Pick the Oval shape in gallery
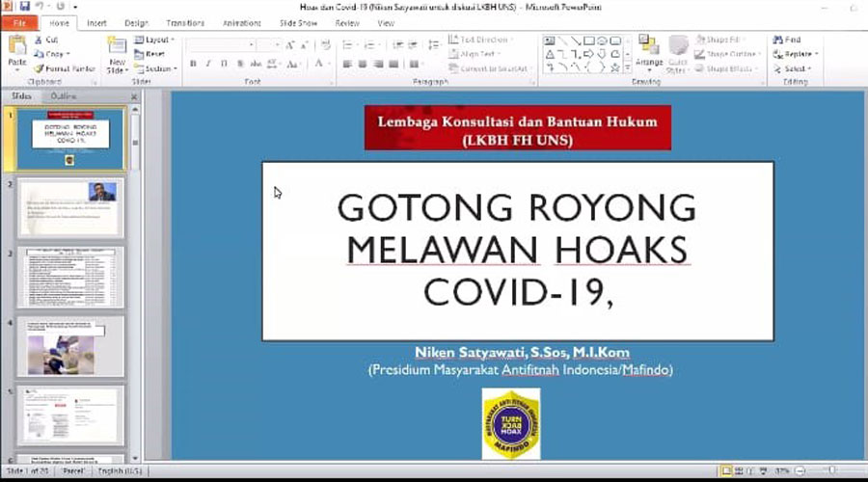Viewport: 868px width, 482px height. coord(602,40)
